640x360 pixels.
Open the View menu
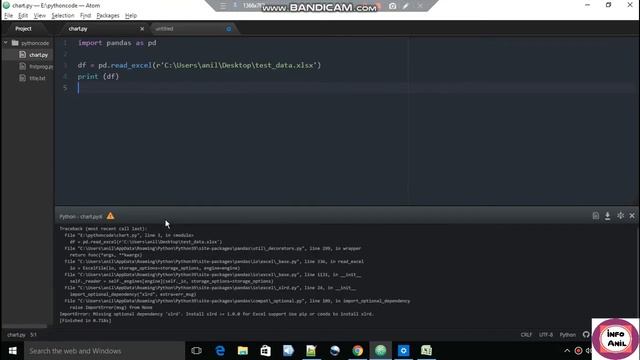coord(40,16)
